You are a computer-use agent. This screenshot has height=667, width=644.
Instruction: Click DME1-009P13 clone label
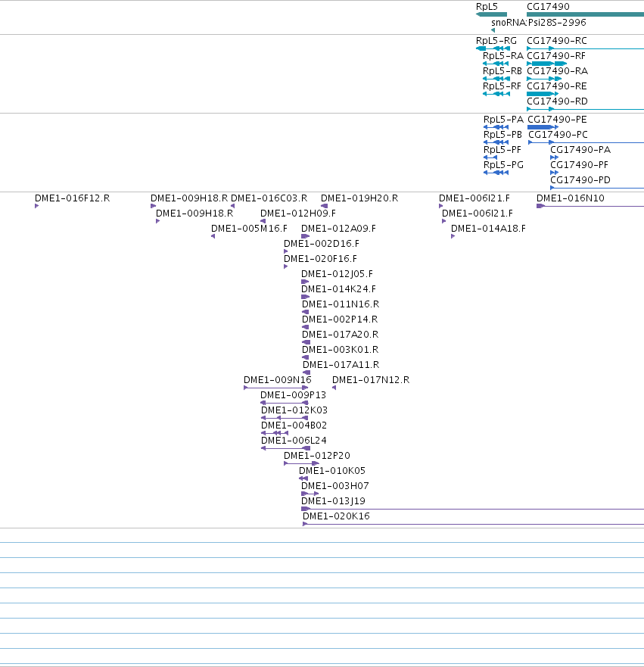tap(294, 394)
